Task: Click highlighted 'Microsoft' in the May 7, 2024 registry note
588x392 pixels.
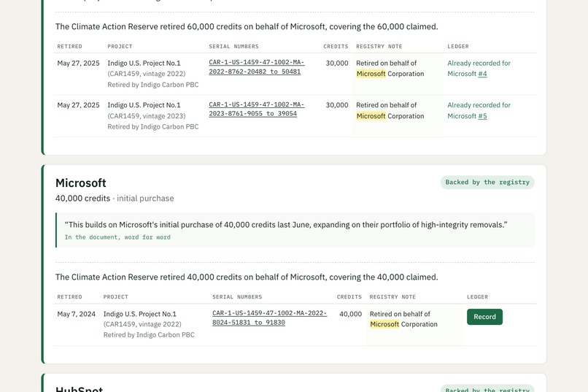Action: pos(384,324)
